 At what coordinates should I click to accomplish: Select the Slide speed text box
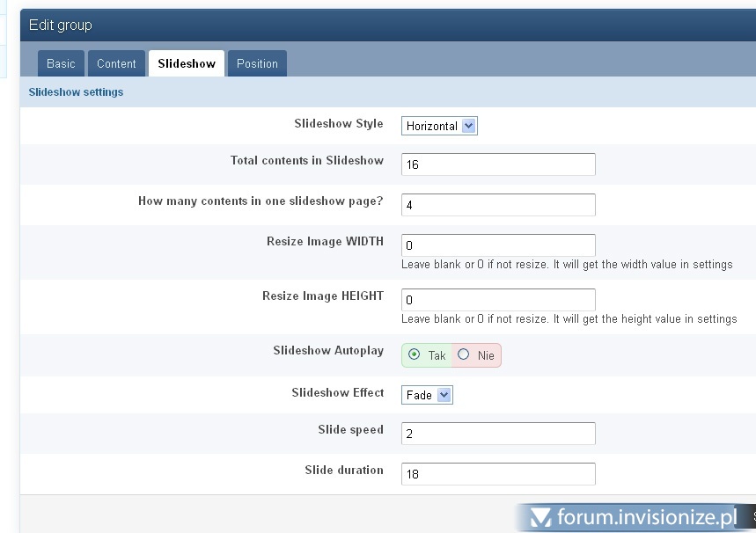tap(498, 434)
